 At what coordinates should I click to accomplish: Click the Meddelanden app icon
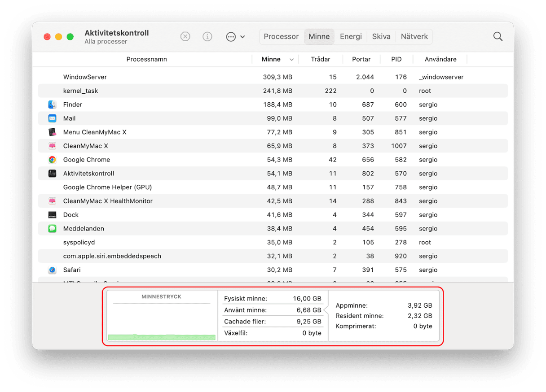coord(52,229)
